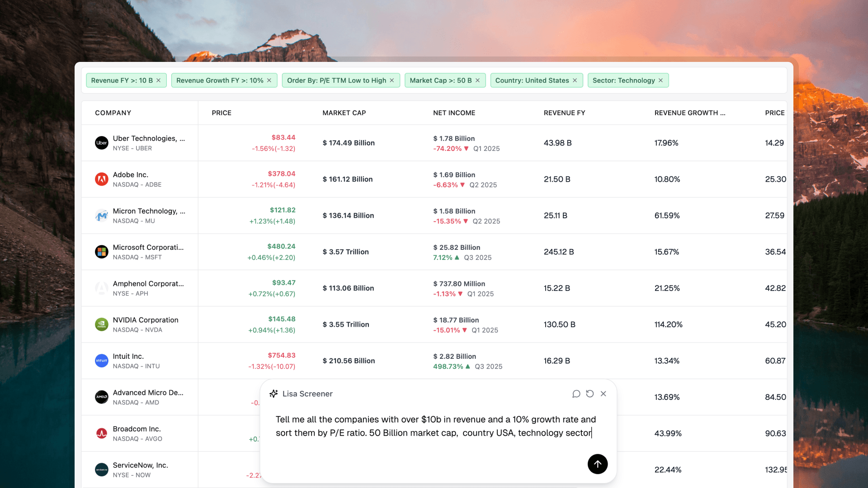The height and width of the screenshot is (488, 868).
Task: Sort by the MARKET CAP column header
Action: coord(344,113)
